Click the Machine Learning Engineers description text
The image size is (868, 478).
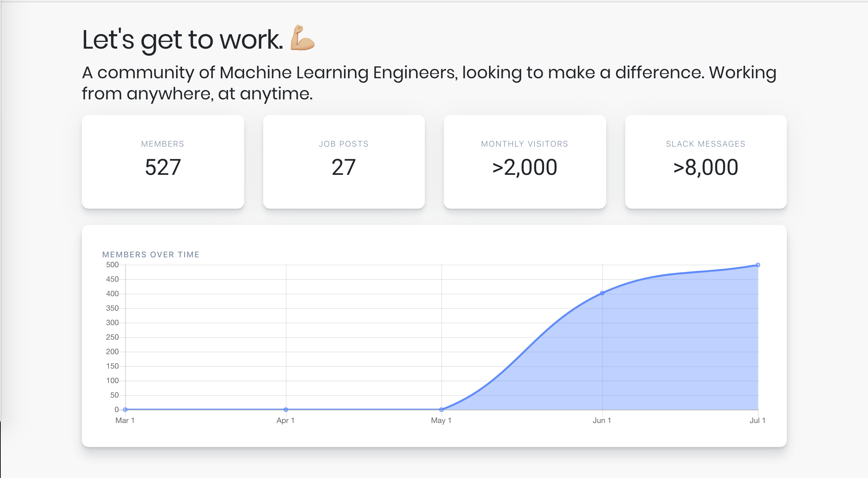click(429, 83)
